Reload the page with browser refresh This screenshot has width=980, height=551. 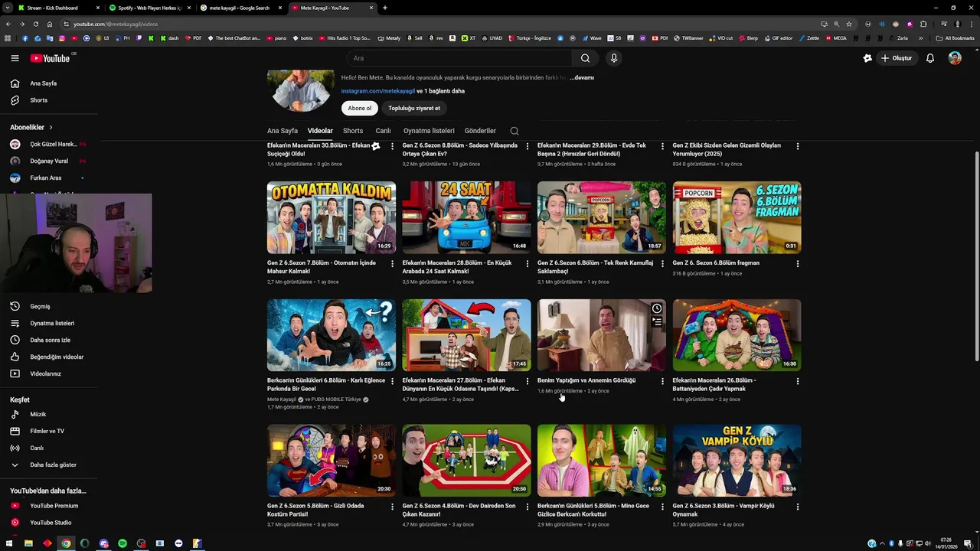pos(35,24)
